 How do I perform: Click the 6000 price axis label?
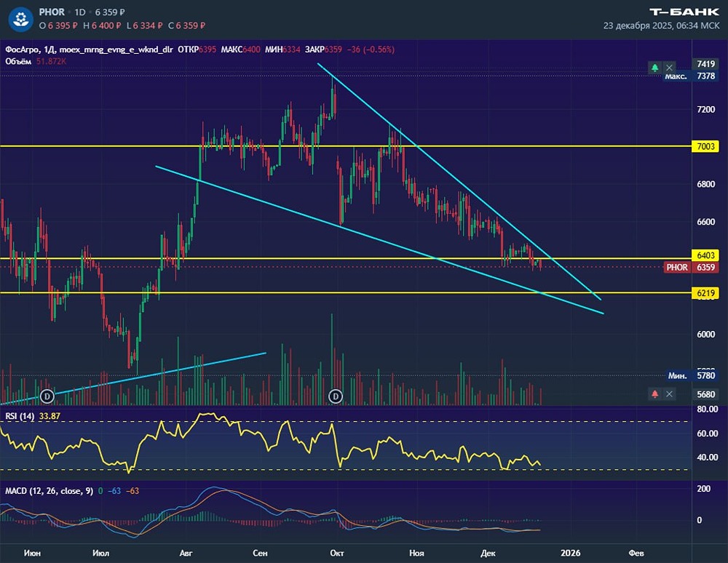pyautogui.click(x=705, y=335)
